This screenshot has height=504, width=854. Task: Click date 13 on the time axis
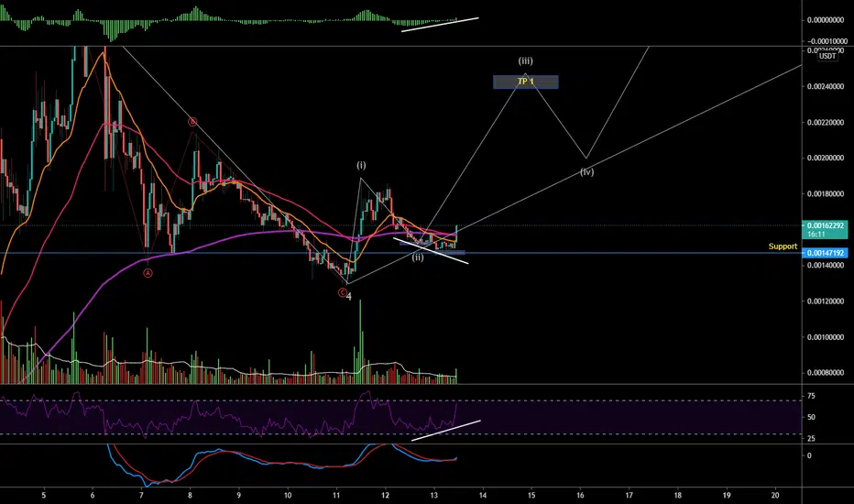434,495
